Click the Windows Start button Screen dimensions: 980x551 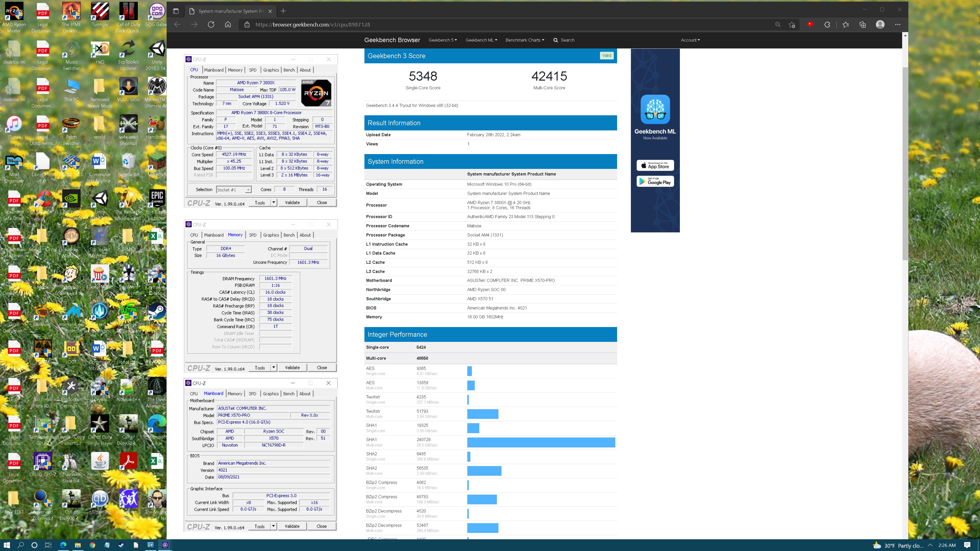pyautogui.click(x=7, y=545)
